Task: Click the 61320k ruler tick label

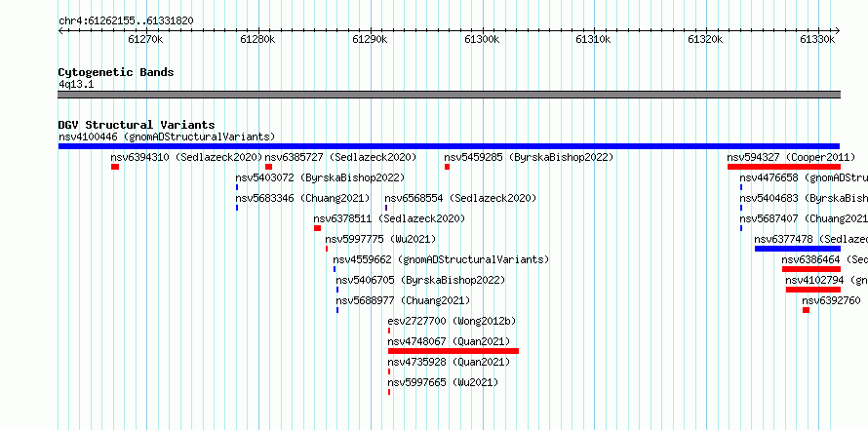Action: coord(706,39)
